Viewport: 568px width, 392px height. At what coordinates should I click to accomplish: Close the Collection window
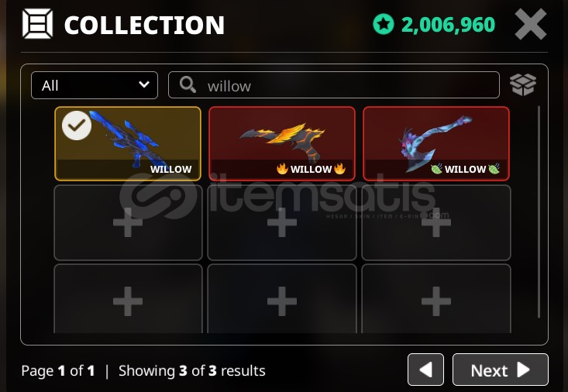pyautogui.click(x=531, y=24)
